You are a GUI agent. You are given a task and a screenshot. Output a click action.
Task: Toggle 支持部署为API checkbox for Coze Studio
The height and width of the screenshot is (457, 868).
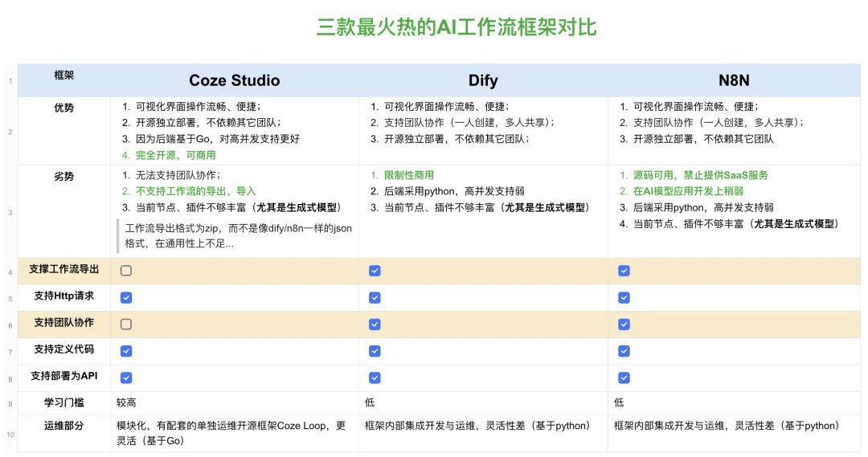pos(126,377)
